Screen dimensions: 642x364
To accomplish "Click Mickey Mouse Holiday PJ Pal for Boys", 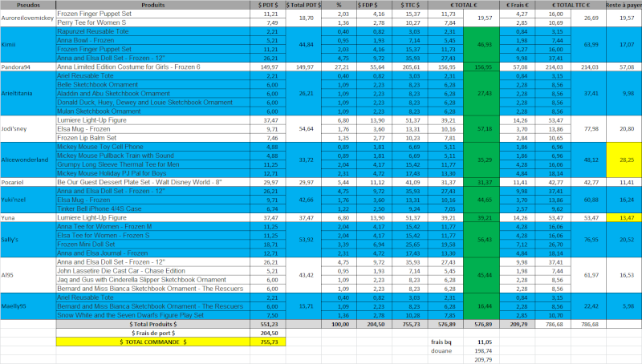I will click(152, 173).
